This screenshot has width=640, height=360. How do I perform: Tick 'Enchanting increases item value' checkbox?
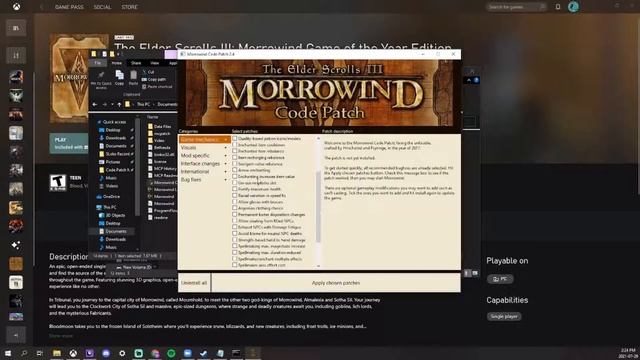coord(235,177)
